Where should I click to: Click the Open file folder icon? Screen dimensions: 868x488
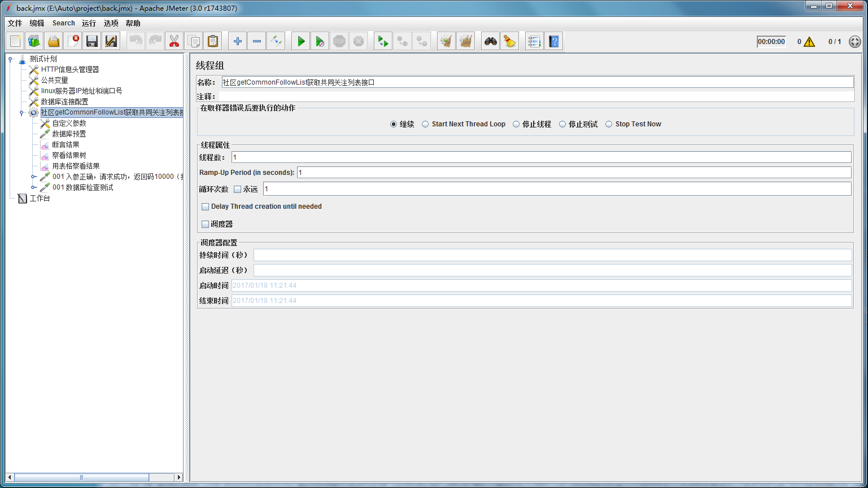[x=54, y=41]
